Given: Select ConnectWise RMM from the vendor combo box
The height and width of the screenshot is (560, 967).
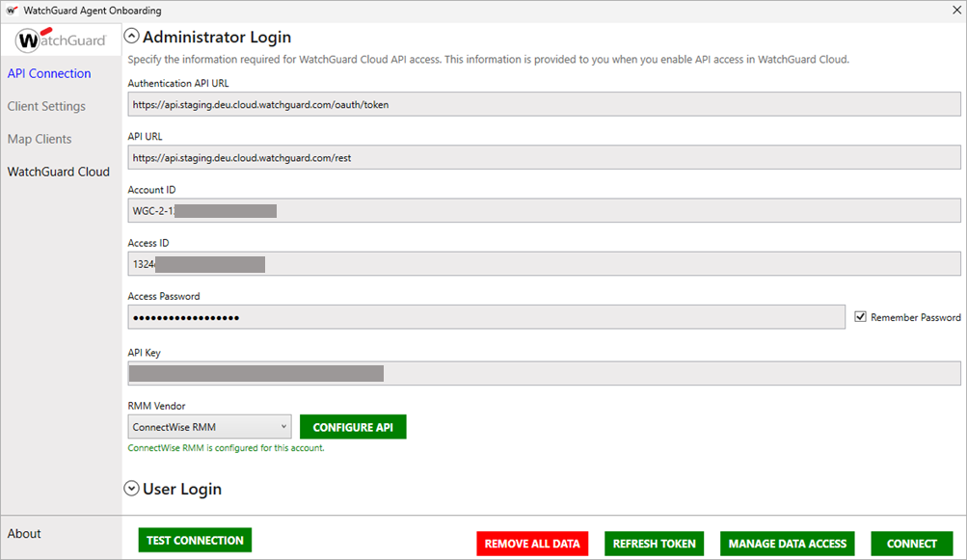Looking at the screenshot, I should click(x=202, y=426).
